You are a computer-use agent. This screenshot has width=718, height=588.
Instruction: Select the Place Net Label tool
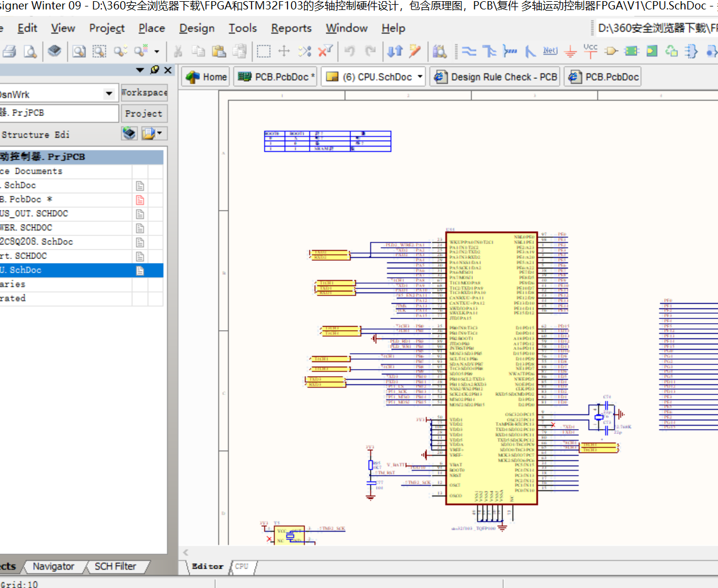(550, 51)
